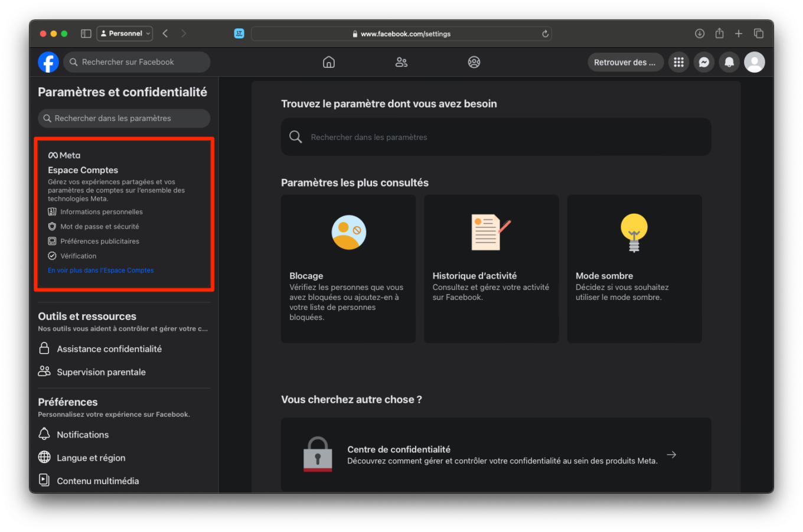This screenshot has width=803, height=532.
Task: Click the Retrouver des... button
Action: (x=625, y=62)
